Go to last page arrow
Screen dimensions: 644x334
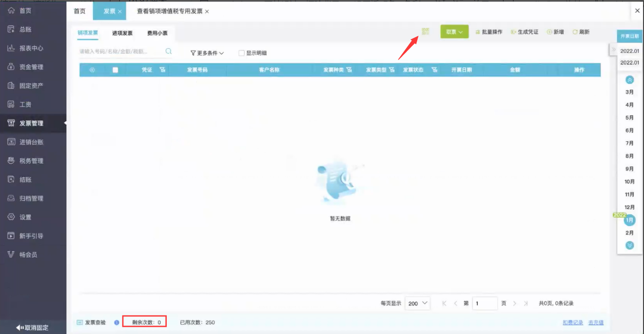point(526,304)
